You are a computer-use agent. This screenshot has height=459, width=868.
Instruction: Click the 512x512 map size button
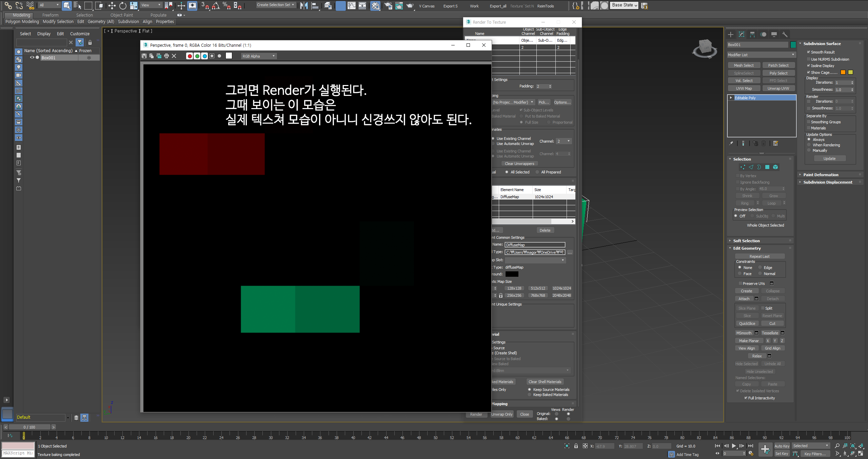pos(538,288)
